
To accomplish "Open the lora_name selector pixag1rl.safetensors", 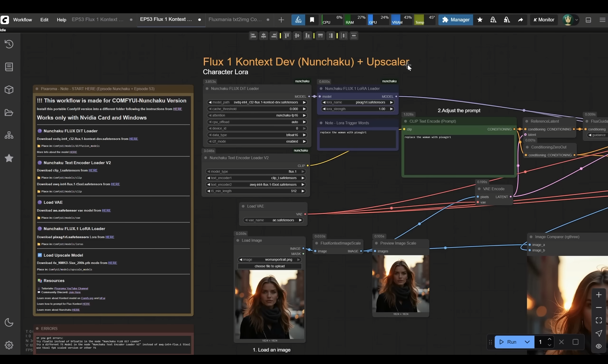I will [x=358, y=102].
